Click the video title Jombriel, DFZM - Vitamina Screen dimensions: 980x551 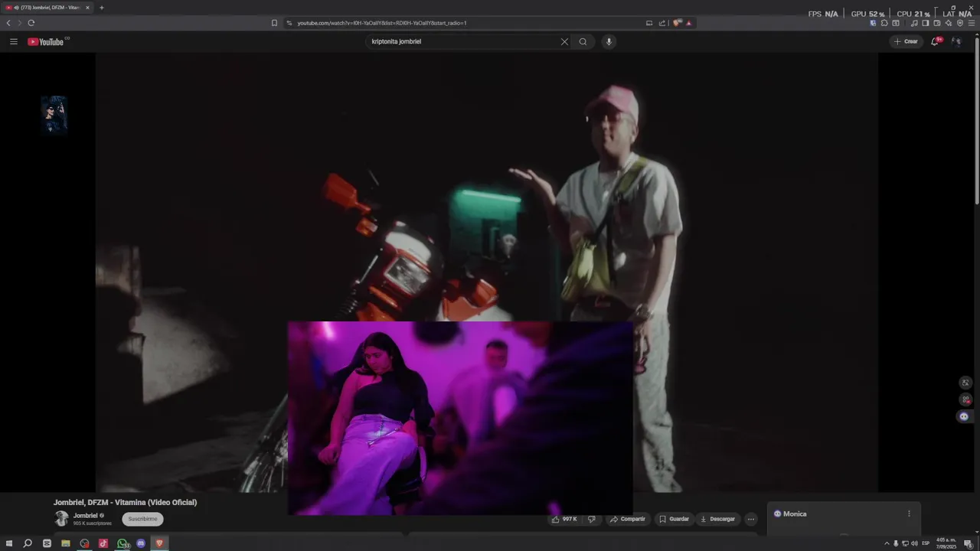(125, 502)
